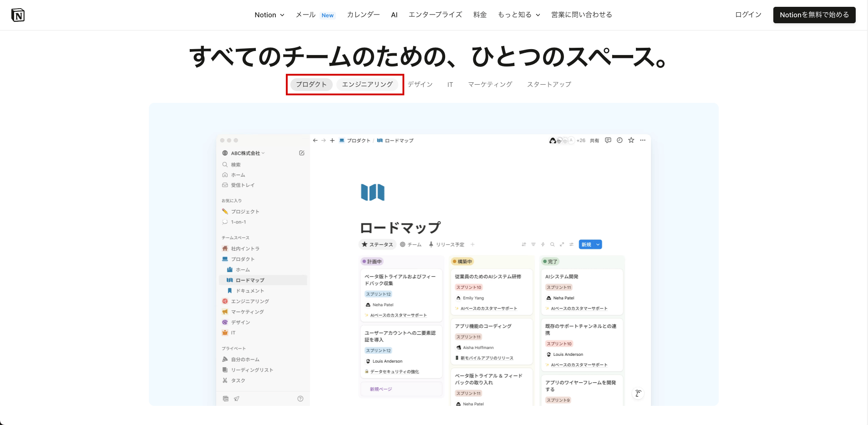This screenshot has width=868, height=425.
Task: Click 営業に問い合わせる link
Action: pos(581,15)
